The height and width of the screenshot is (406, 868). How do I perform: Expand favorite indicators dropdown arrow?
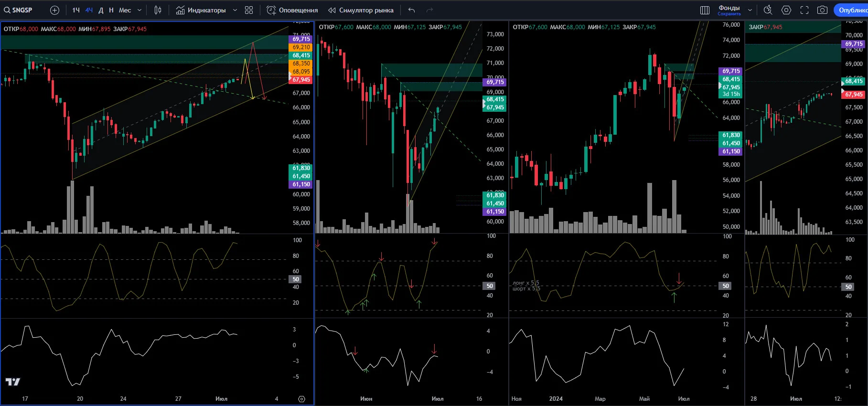click(x=235, y=10)
